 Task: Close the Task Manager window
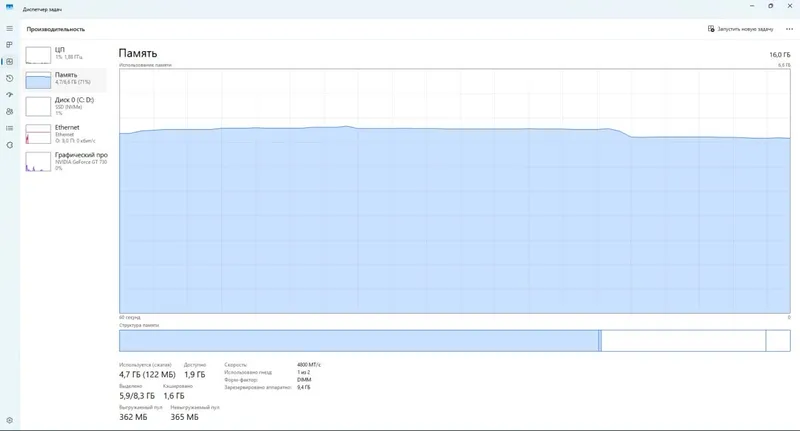(x=790, y=6)
